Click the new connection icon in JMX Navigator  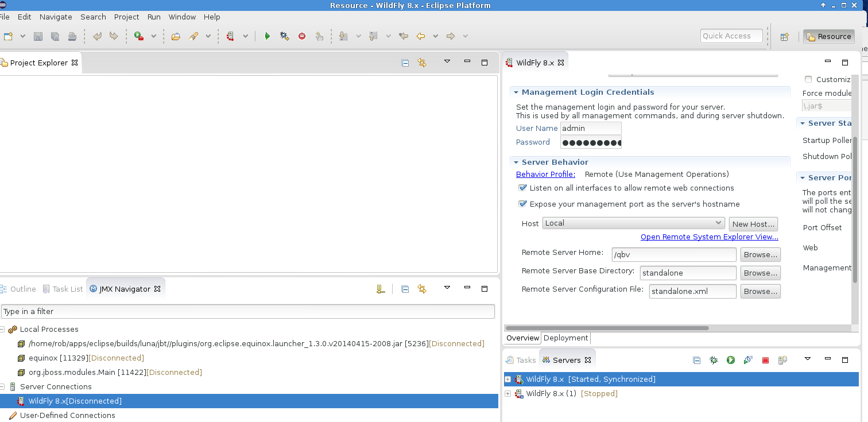pos(380,289)
